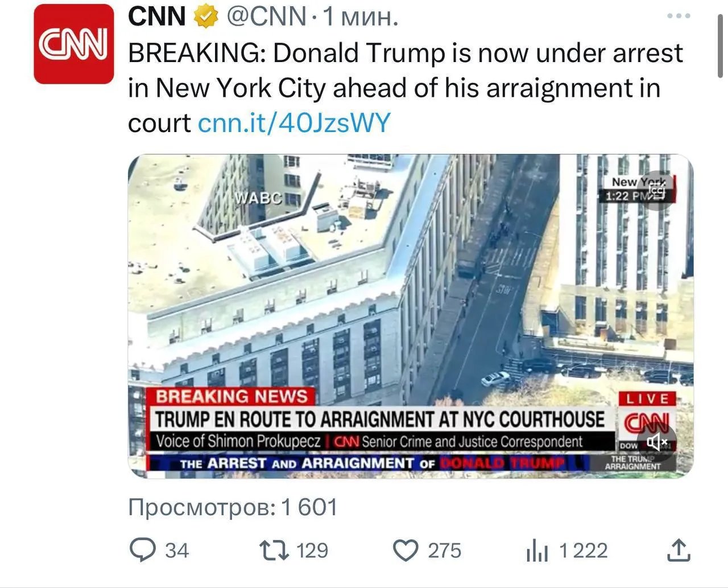This screenshot has width=728, height=588.
Task: Click the reply speech bubble icon
Action: coord(142,550)
